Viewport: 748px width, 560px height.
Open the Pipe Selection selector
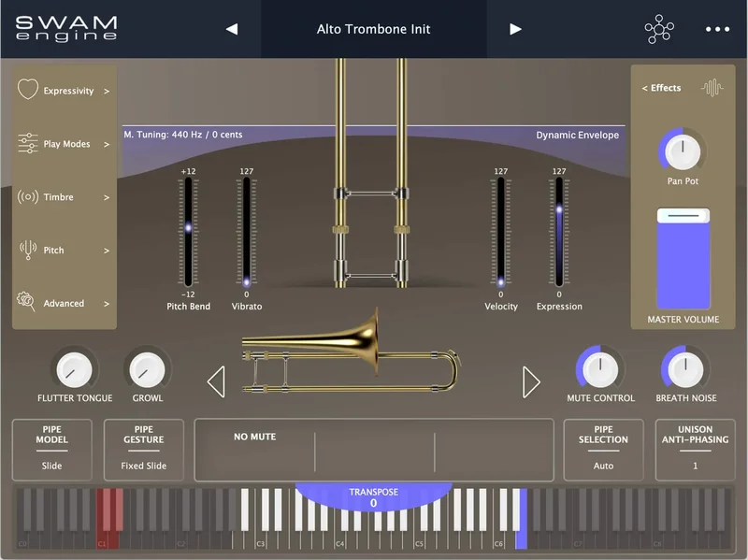tap(603, 450)
